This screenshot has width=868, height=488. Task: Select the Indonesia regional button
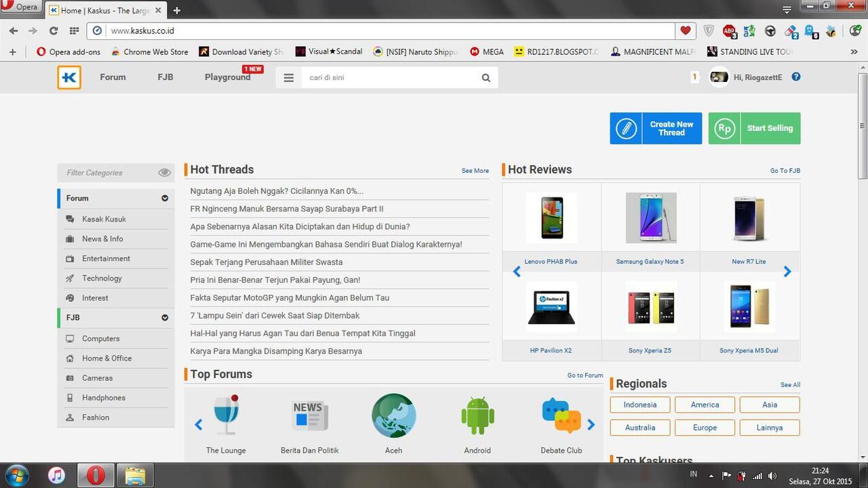640,405
